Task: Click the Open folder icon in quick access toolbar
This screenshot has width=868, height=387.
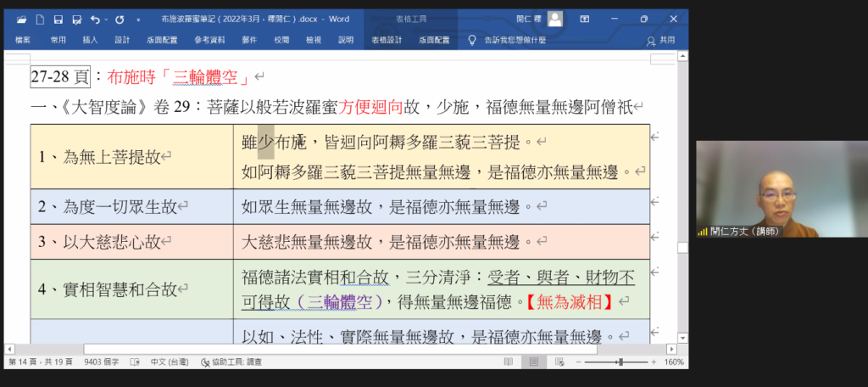Action: [x=21, y=19]
